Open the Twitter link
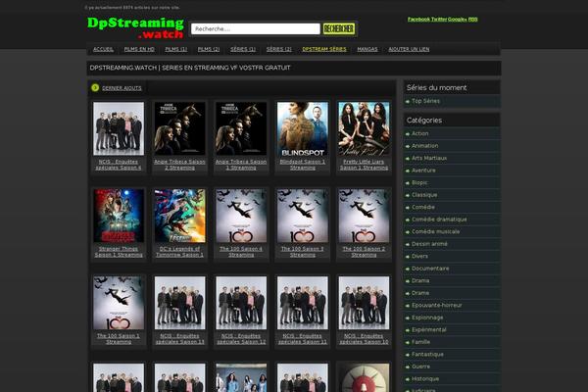This screenshot has width=588, height=392. 439,20
